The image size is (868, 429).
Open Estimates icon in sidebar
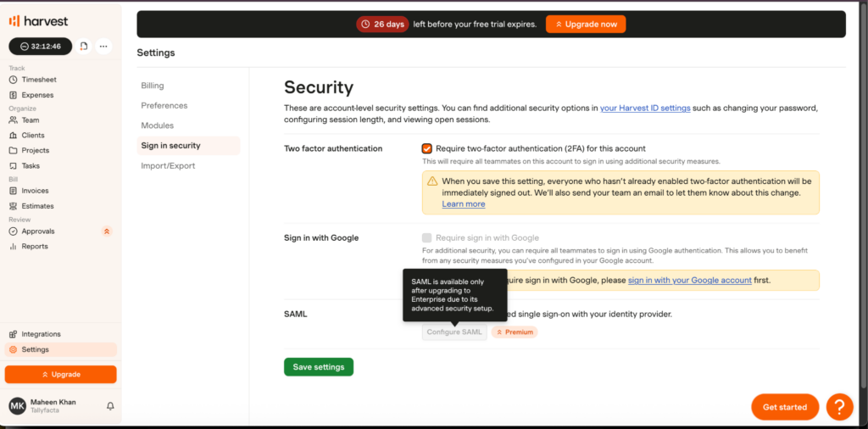(x=14, y=206)
